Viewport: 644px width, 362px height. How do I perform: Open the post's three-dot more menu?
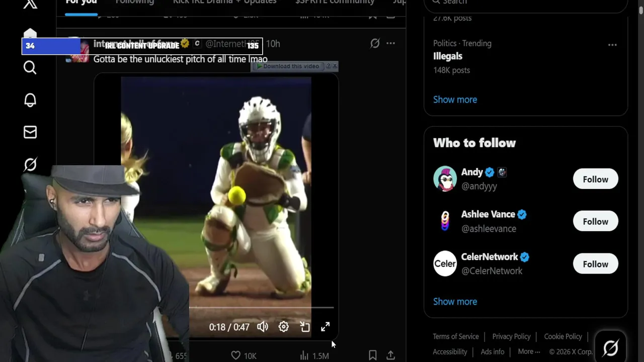(390, 44)
